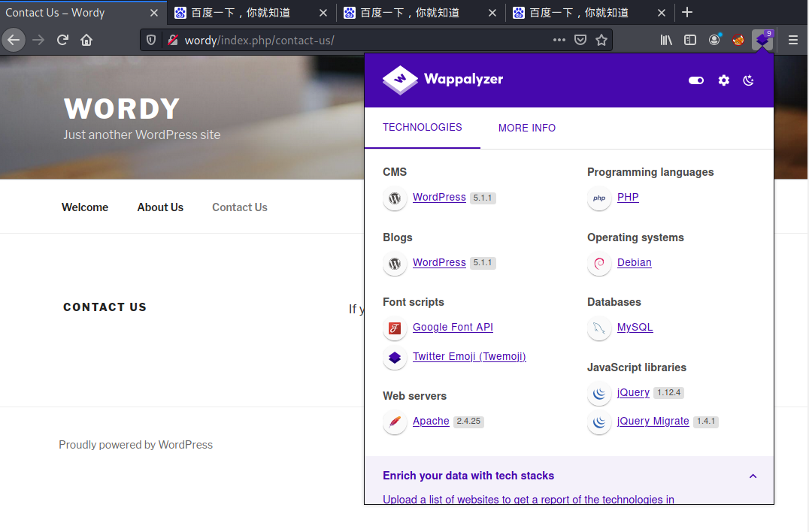Viewport: 809px width, 532px height.
Task: Click the jQuery 1.12.4 icon
Action: click(x=599, y=393)
